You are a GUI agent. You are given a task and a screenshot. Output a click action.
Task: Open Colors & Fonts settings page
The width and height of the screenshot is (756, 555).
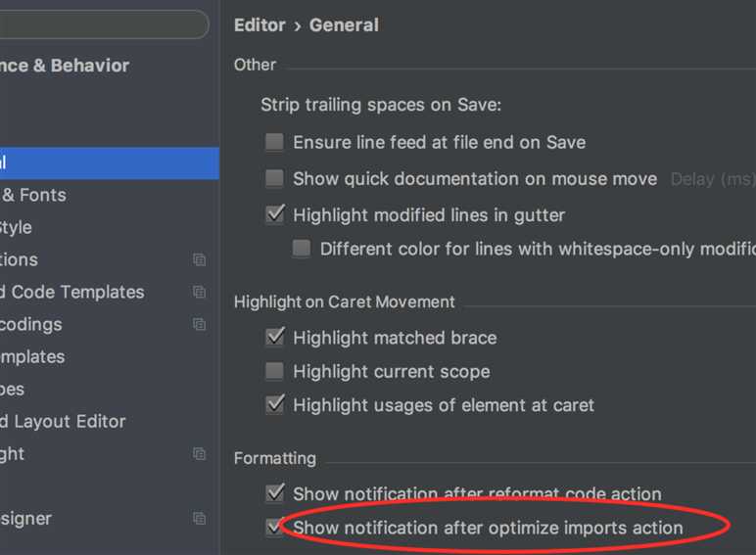pyautogui.click(x=39, y=195)
